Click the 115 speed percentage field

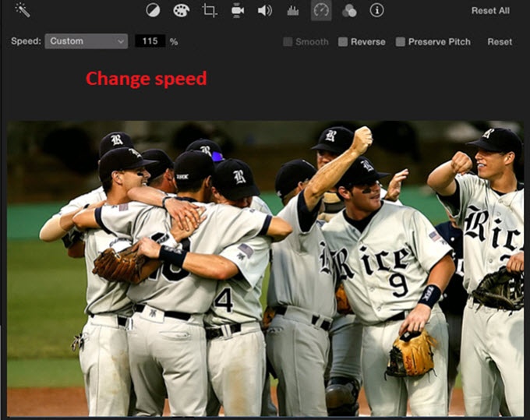coord(150,41)
